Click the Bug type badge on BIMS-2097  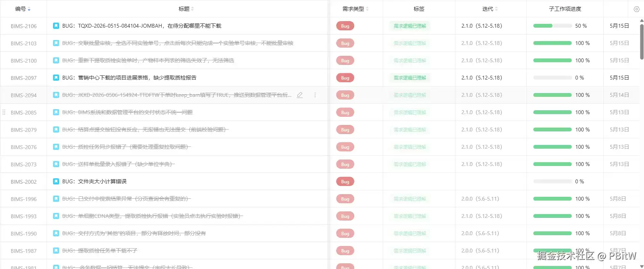tap(345, 78)
